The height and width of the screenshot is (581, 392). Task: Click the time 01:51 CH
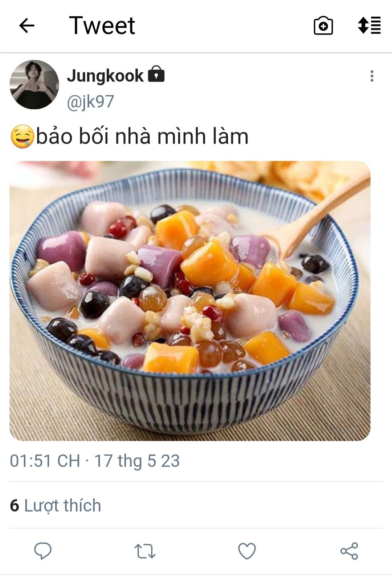pos(45,461)
